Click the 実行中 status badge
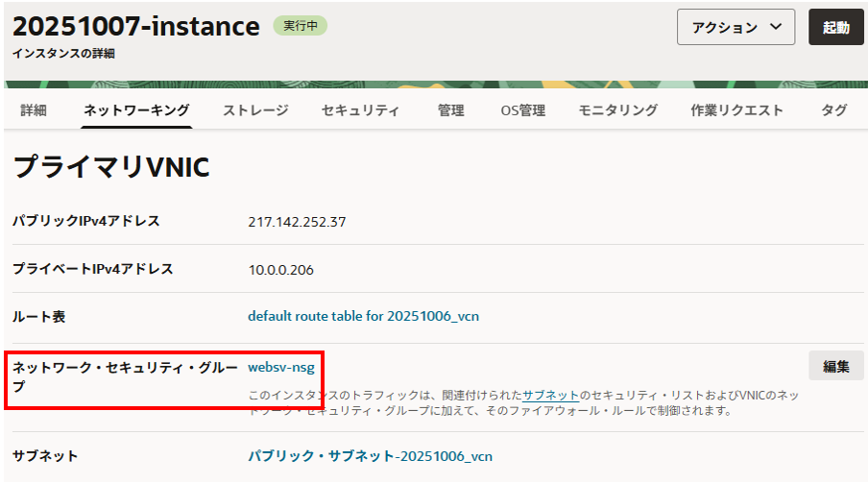Image resolution: width=868 pixels, height=484 pixels. coord(300,26)
